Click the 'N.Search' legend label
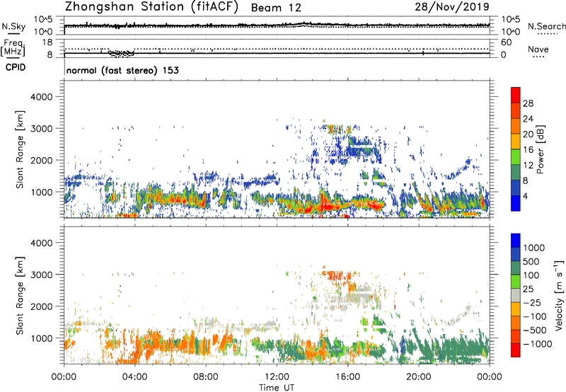 (x=546, y=26)
